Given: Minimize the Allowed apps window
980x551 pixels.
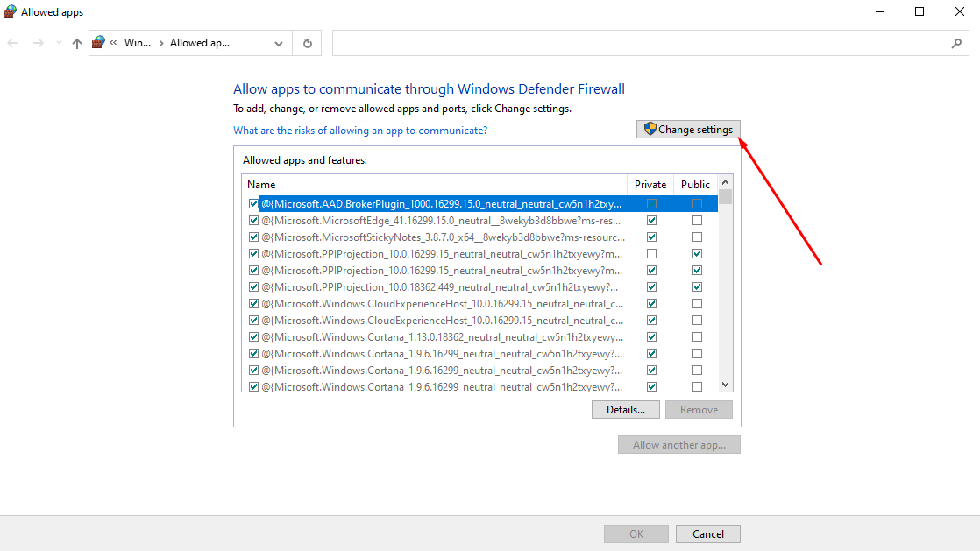Looking at the screenshot, I should coord(880,12).
